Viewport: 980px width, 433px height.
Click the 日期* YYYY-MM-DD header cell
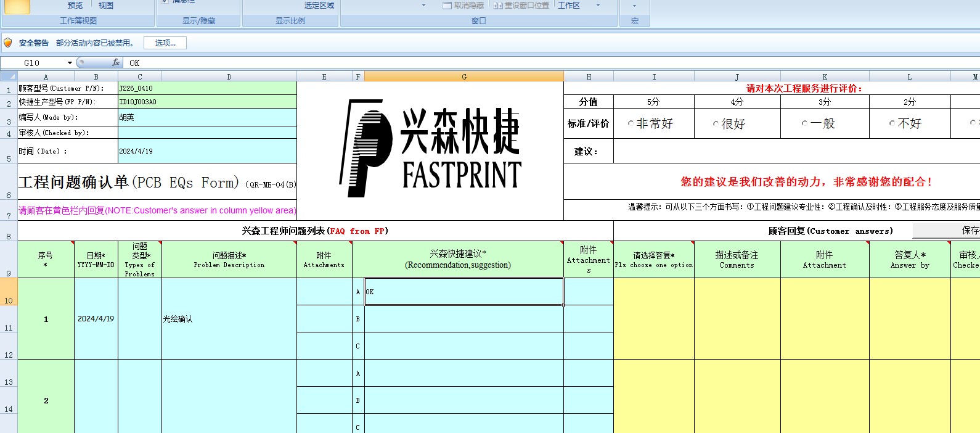(96, 260)
